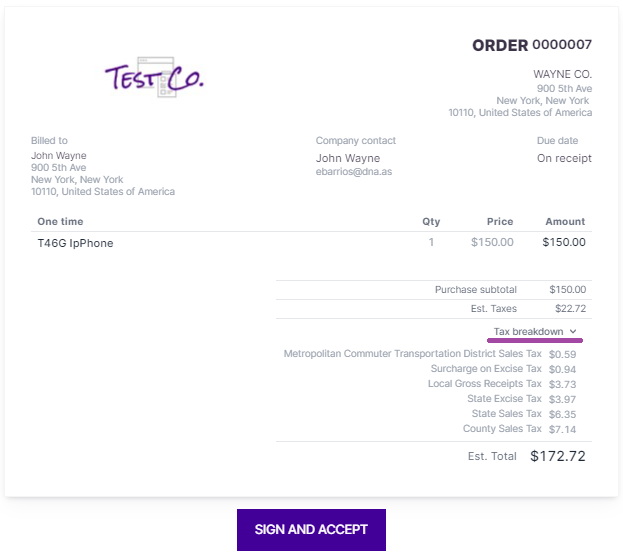Viewport: 623px width, 556px height.
Task: Click the State Excise Tax line
Action: pyautogui.click(x=504, y=399)
